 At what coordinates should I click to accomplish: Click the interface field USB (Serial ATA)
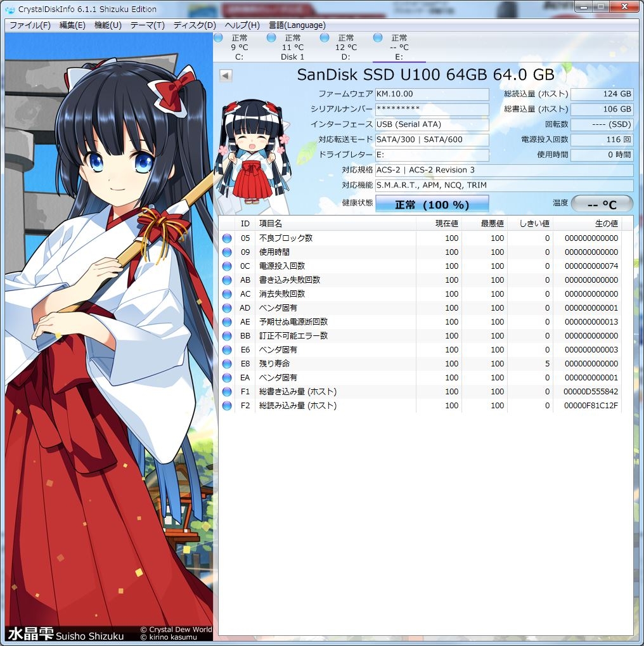point(432,124)
